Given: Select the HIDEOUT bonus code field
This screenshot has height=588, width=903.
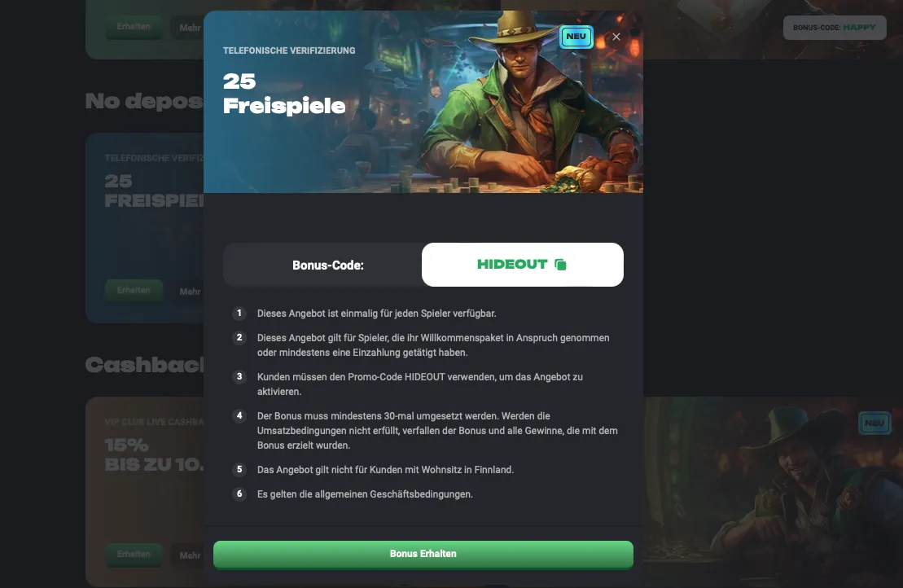Looking at the screenshot, I should [x=522, y=265].
